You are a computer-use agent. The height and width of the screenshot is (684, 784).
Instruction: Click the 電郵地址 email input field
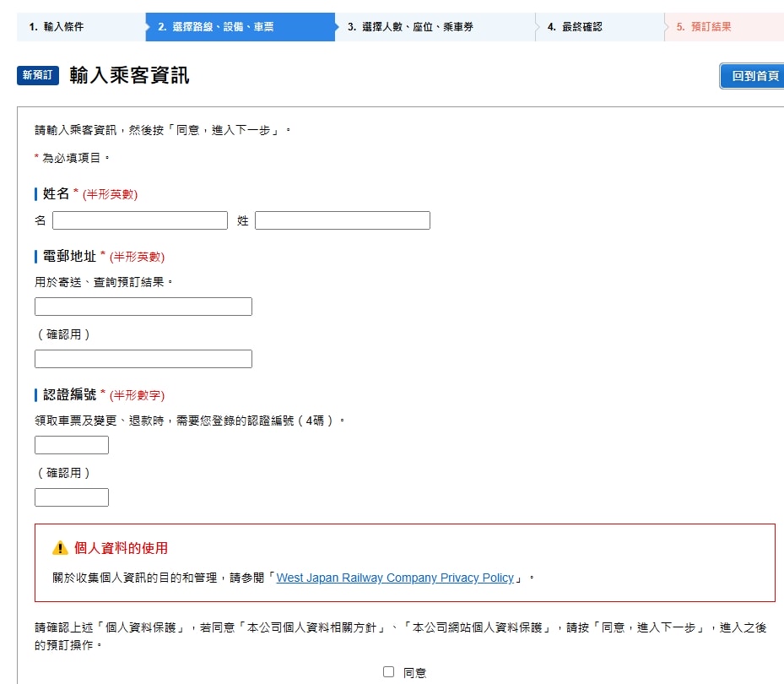143,307
